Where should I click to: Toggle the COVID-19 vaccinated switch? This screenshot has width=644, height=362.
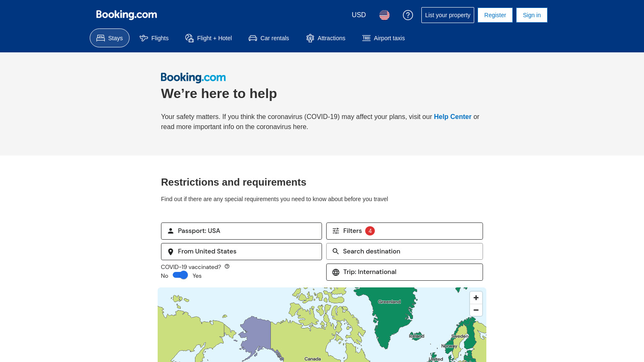[x=180, y=275]
